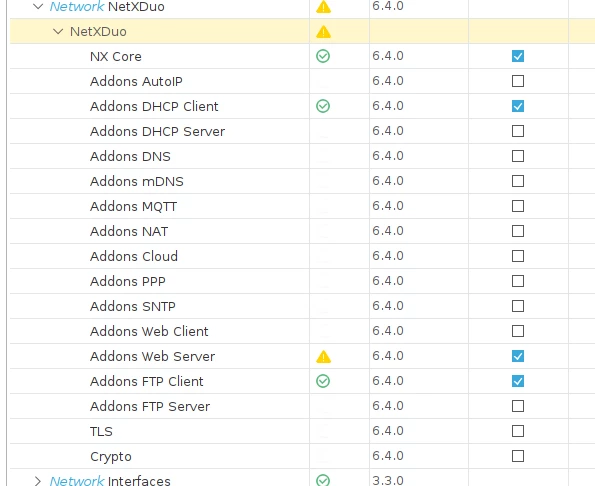Viewport: 595px width, 486px height.
Task: Select Addons DHCP Server label
Action: point(157,132)
